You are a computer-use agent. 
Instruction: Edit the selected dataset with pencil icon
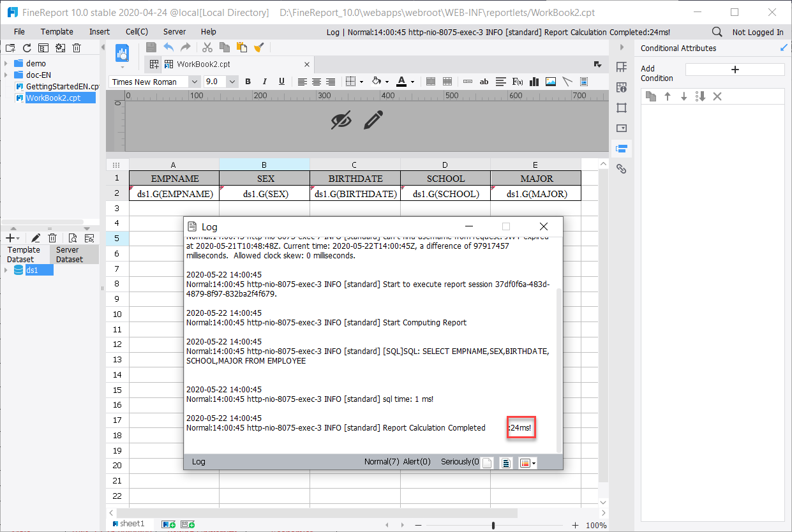coord(36,238)
